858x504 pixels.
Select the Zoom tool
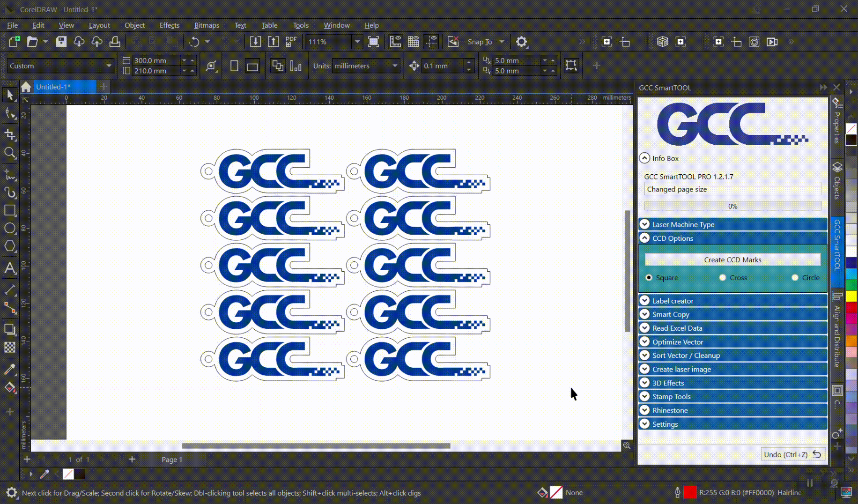tap(10, 153)
